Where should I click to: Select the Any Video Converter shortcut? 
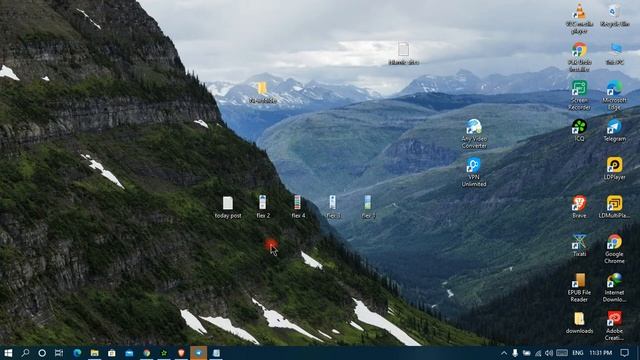(474, 133)
